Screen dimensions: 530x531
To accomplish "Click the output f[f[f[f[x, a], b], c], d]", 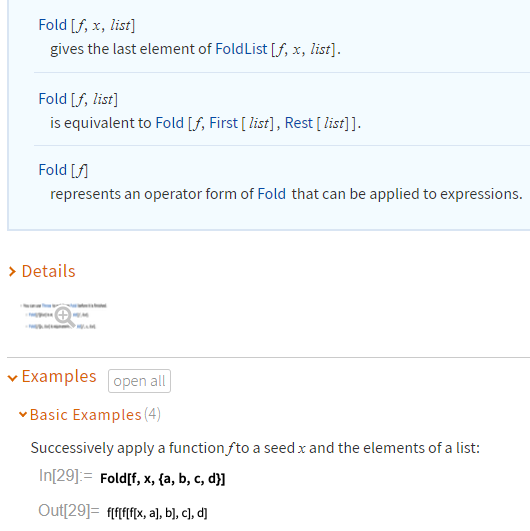I will [x=157, y=513].
